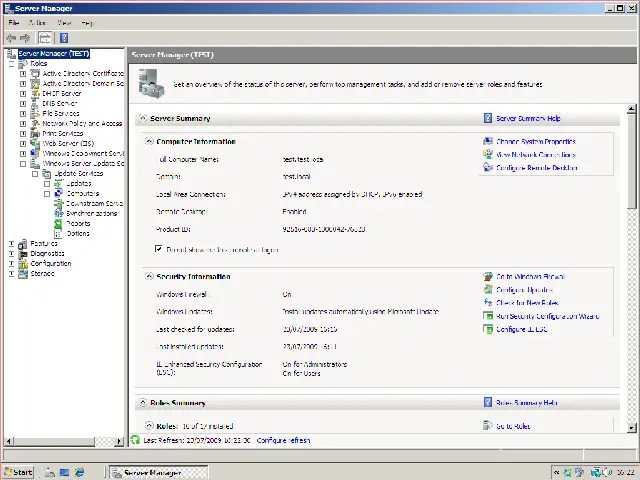640x480 pixels.
Task: Click Configure Updates link
Action: [524, 290]
